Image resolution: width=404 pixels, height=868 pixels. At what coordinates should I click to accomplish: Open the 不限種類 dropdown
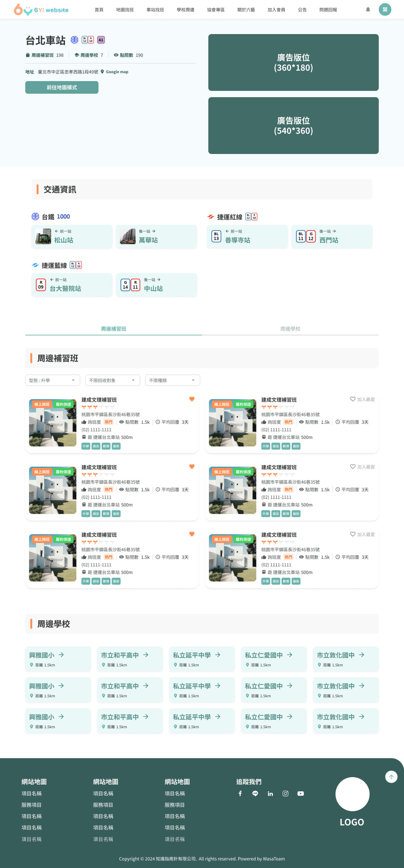pyautogui.click(x=173, y=380)
